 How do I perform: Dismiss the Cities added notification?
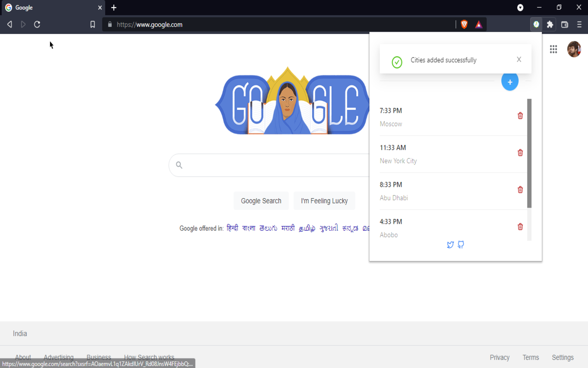click(519, 59)
